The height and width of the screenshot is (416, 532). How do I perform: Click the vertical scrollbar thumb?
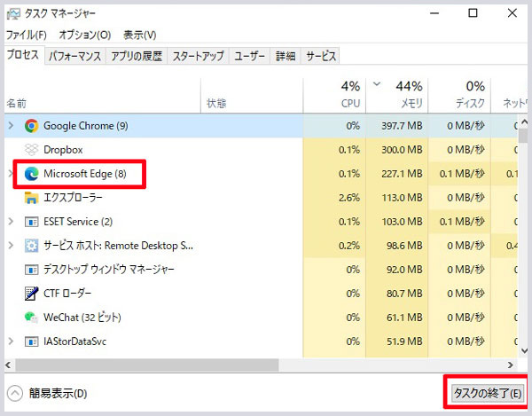524,135
